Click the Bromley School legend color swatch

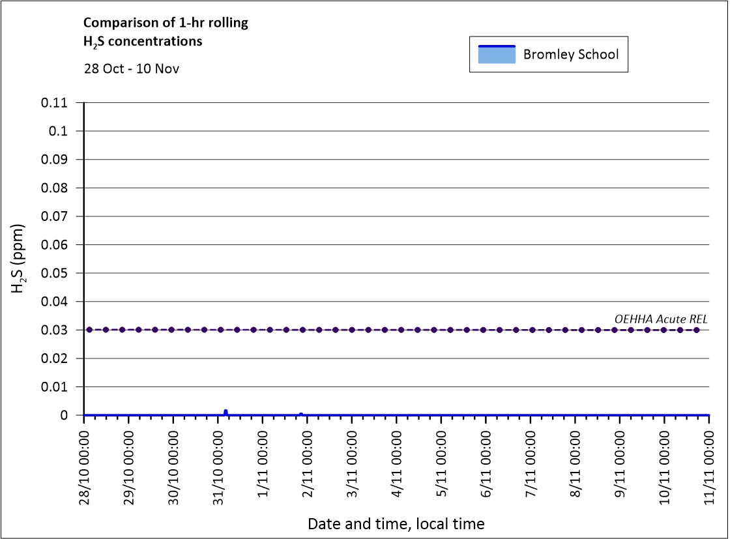click(x=496, y=54)
